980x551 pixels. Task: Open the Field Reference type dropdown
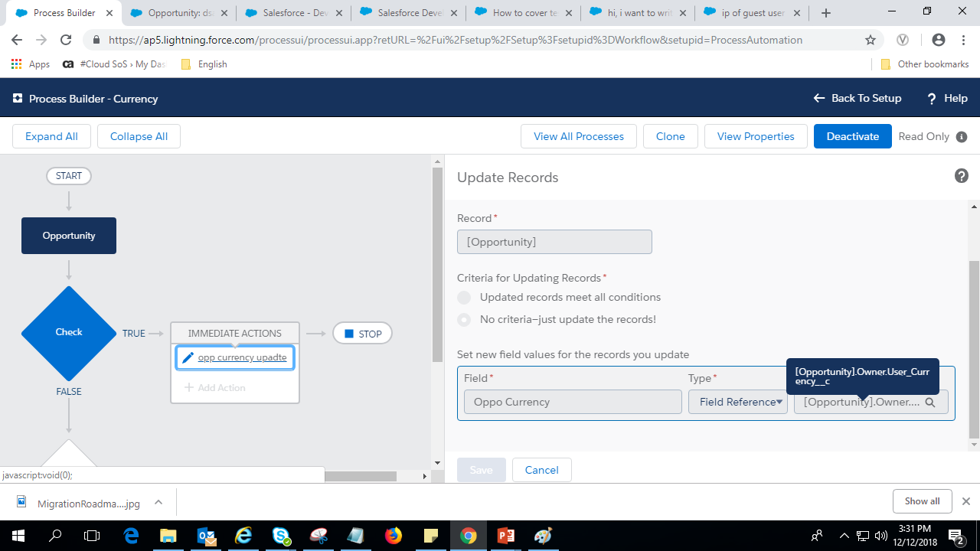[x=737, y=402]
